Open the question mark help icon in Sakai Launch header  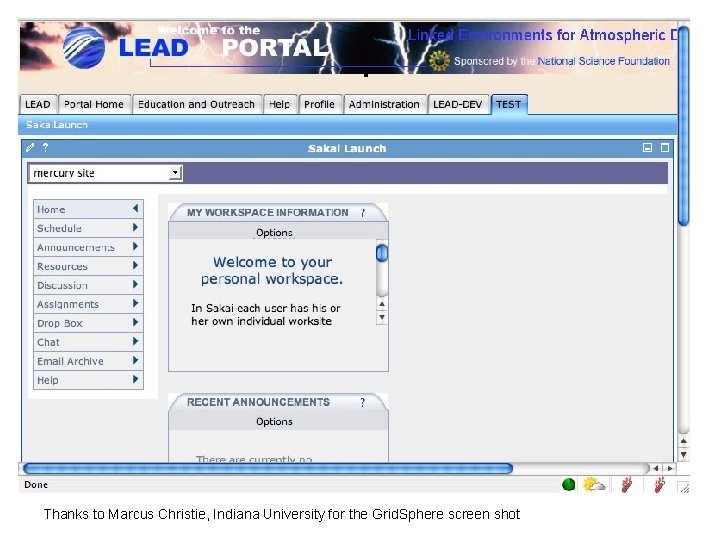point(45,147)
